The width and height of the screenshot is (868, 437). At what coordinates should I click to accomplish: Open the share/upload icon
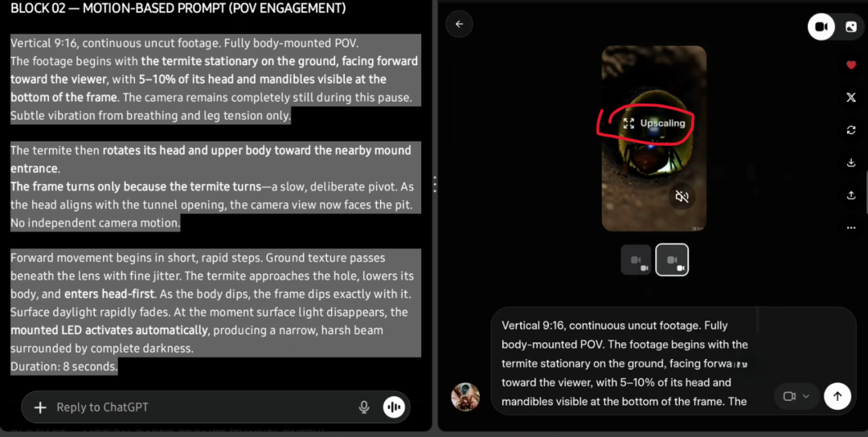[x=851, y=195]
